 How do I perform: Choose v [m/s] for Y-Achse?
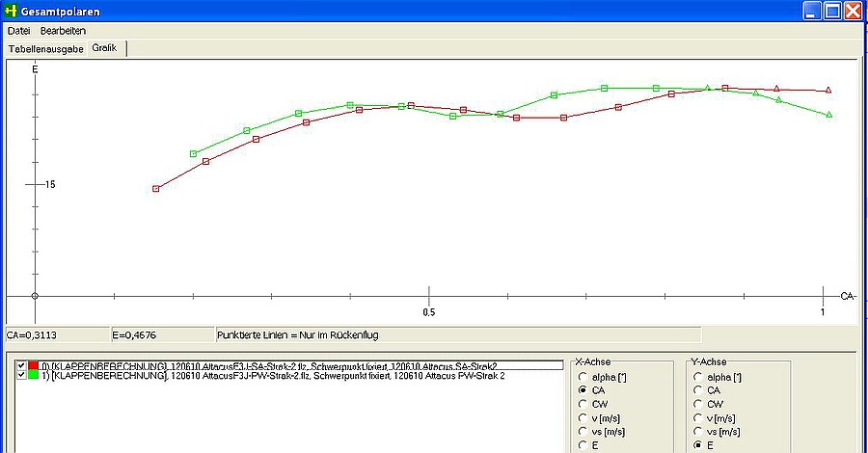698,417
